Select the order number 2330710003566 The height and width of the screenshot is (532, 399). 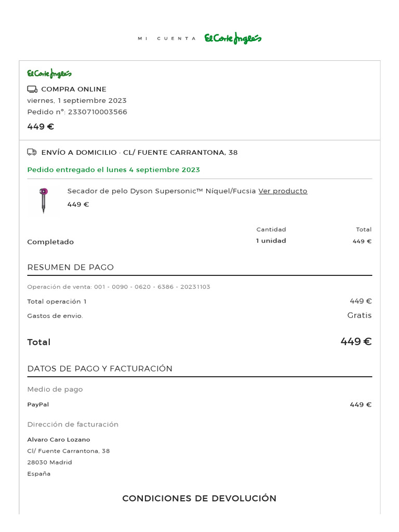[x=98, y=112]
